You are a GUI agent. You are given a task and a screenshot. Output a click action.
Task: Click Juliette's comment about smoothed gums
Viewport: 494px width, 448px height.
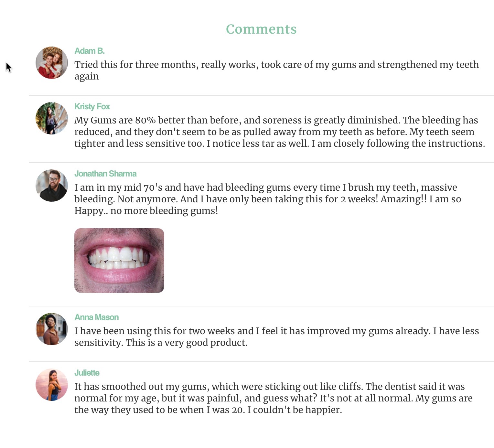(273, 398)
